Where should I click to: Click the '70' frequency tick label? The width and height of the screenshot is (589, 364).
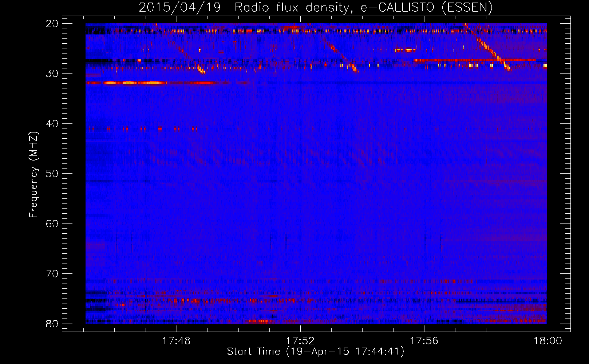52,274
